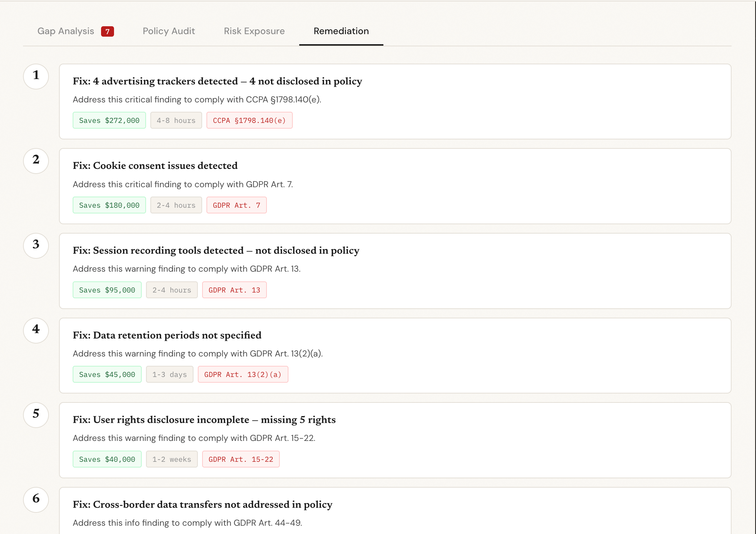The image size is (756, 534).
Task: Click step number 1 circle
Action: click(x=36, y=76)
